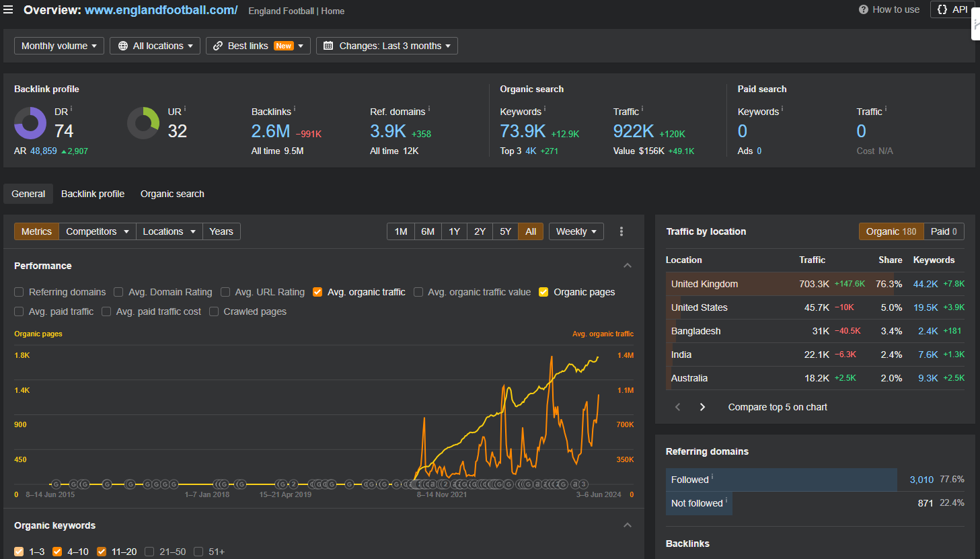Image resolution: width=980 pixels, height=559 pixels.
Task: Go to next locations page arrow
Action: [702, 407]
